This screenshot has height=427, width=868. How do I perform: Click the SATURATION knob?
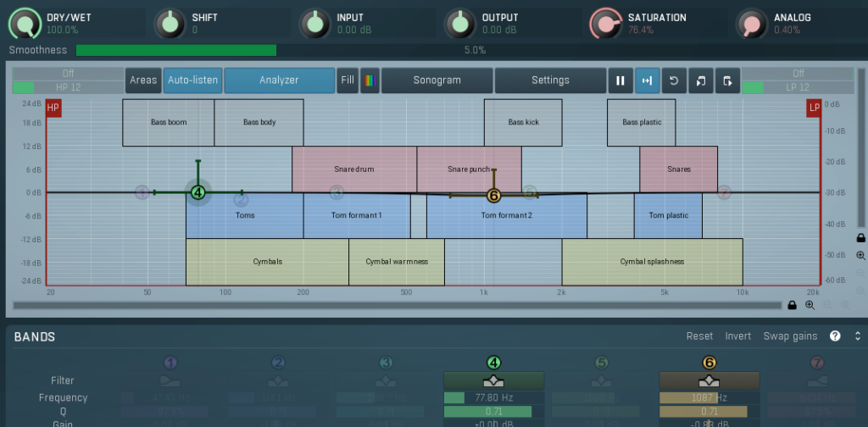[605, 24]
